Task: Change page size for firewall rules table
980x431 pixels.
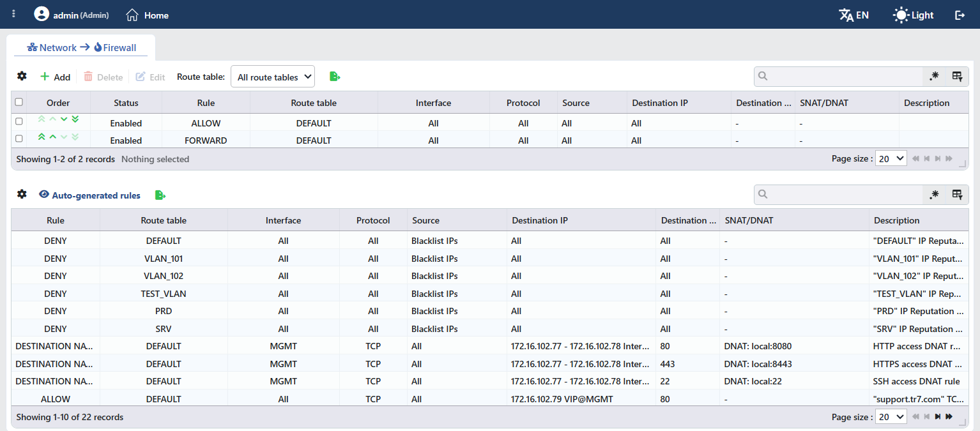Action: (891, 158)
